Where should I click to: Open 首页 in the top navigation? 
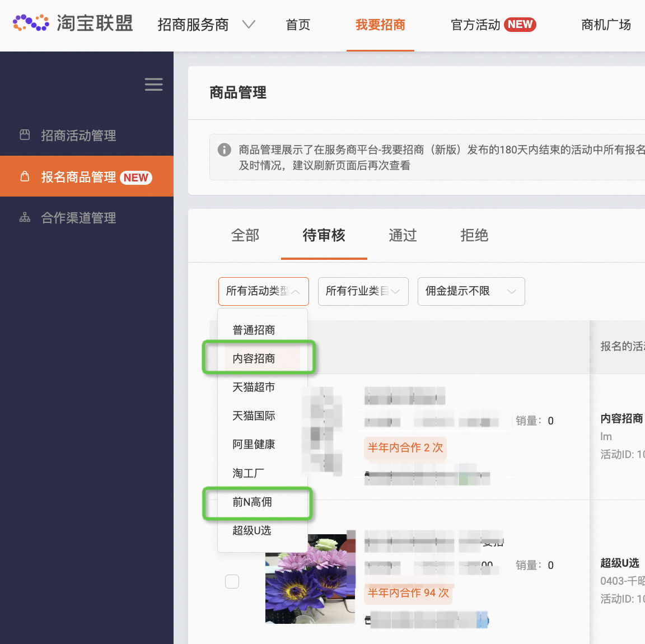pyautogui.click(x=297, y=25)
